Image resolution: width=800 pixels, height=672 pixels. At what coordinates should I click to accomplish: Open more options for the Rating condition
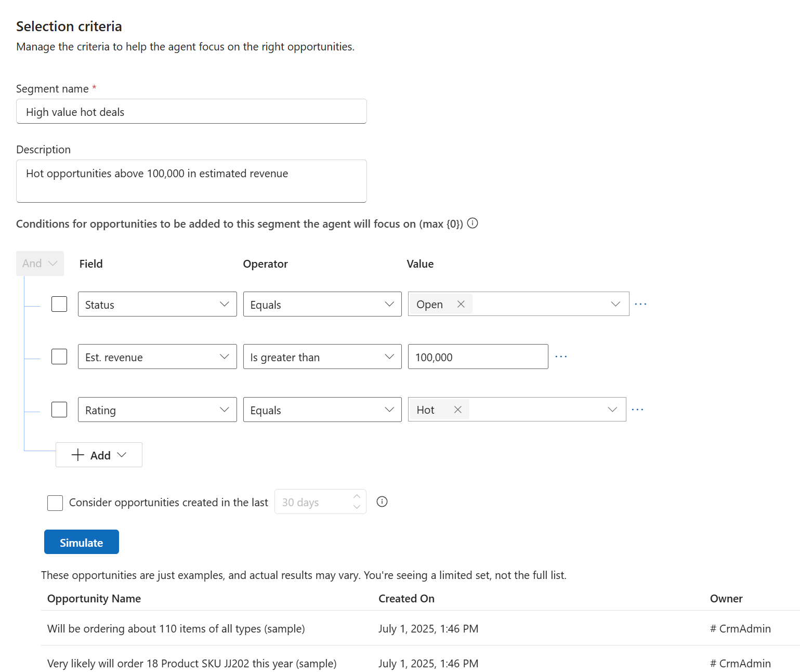[x=637, y=409]
